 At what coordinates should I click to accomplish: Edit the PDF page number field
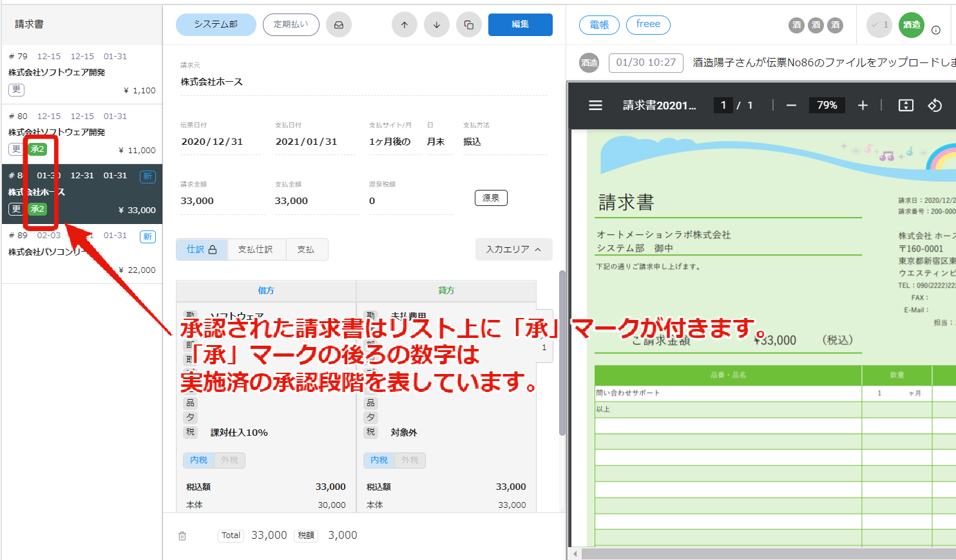click(723, 105)
